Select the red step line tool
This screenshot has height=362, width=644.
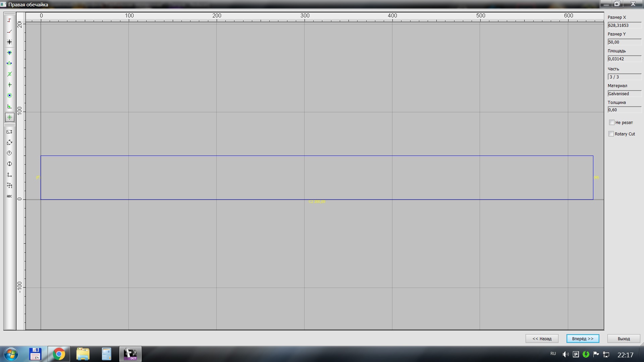click(x=9, y=20)
